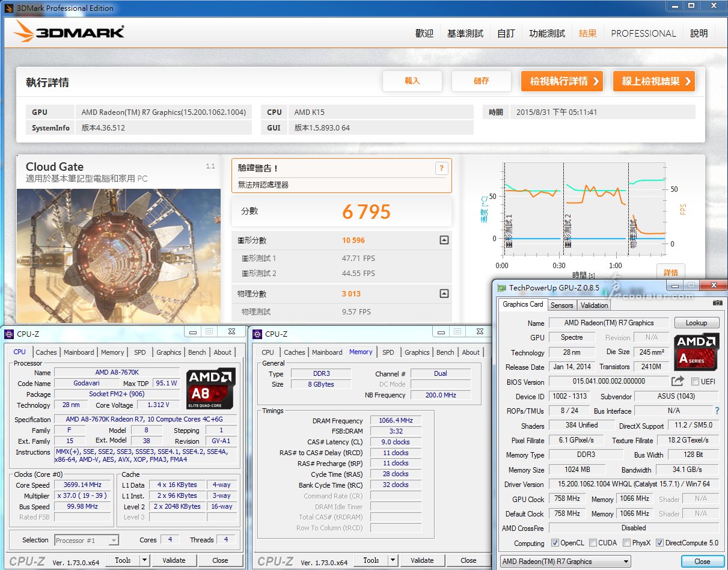Click the GPU-Z BIOS Version field
Screen dimensions: 728x570
[609, 381]
